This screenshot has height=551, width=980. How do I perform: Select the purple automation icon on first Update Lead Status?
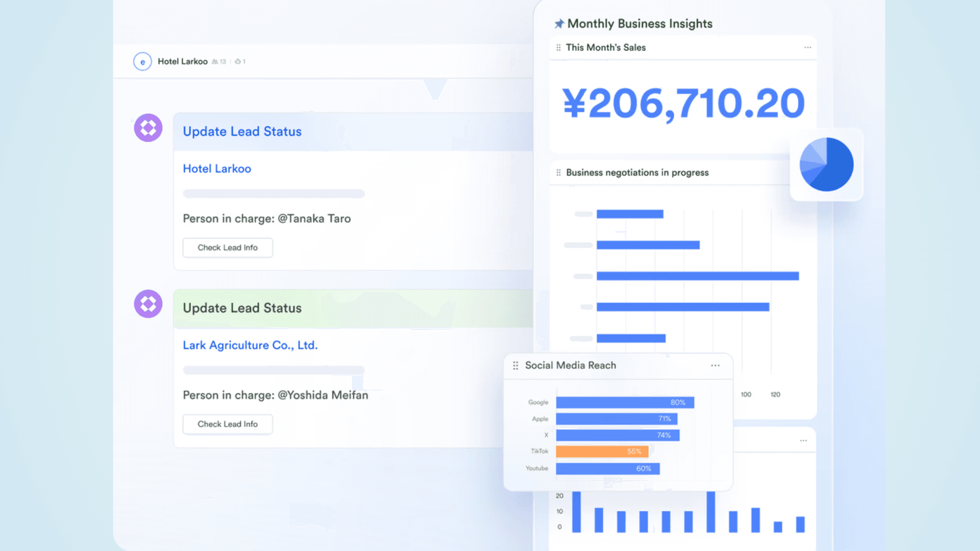(x=148, y=128)
